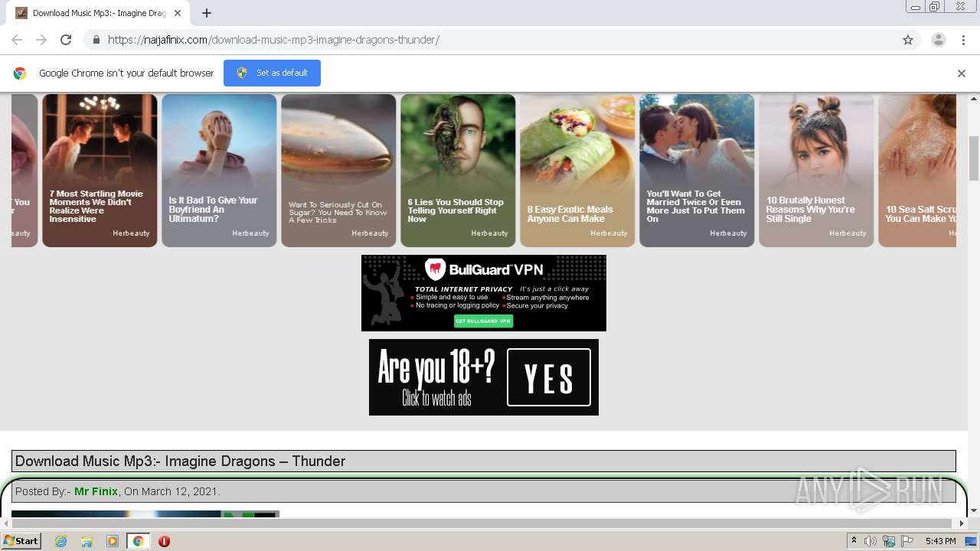Click the horizontal scroll left arrow
This screenshot has height=551, width=980.
click(x=5, y=523)
